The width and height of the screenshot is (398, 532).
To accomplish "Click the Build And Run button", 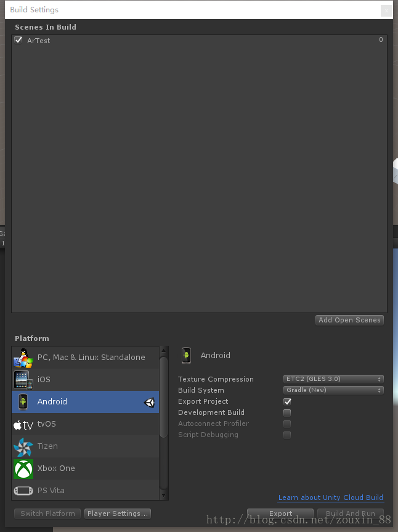I will point(351,514).
